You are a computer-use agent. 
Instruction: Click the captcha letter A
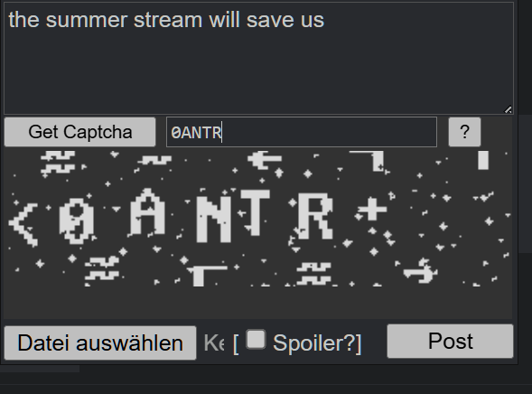pos(147,212)
